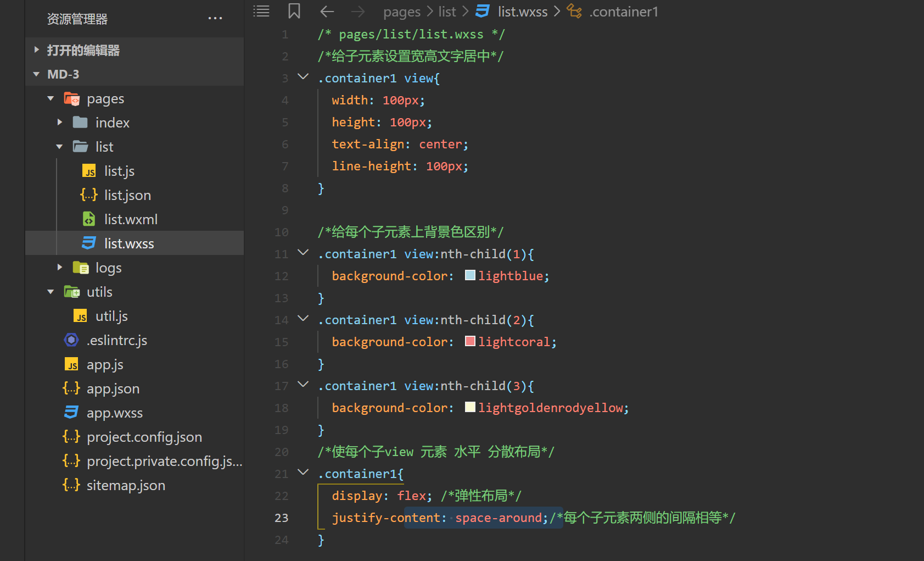Open the explorer more actions menu

tap(215, 18)
